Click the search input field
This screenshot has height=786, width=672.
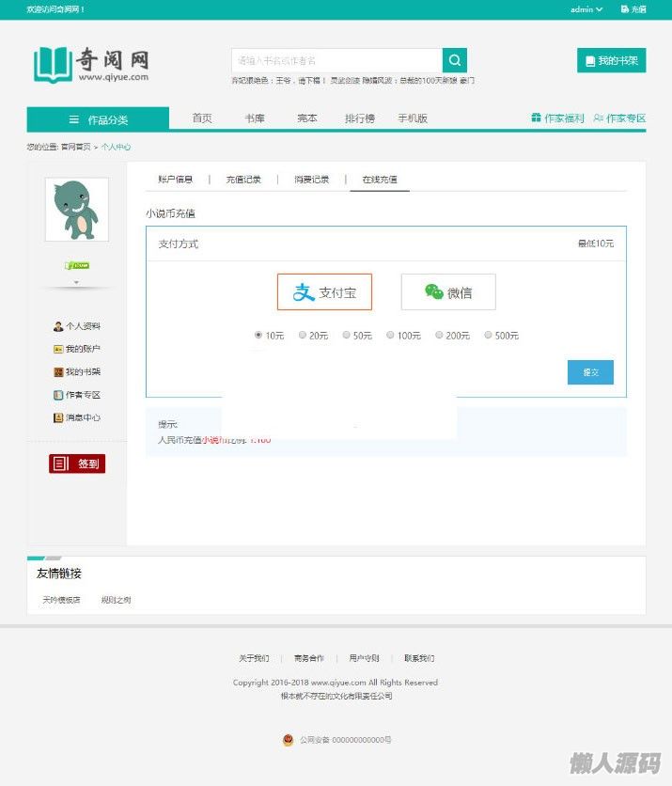(x=336, y=60)
